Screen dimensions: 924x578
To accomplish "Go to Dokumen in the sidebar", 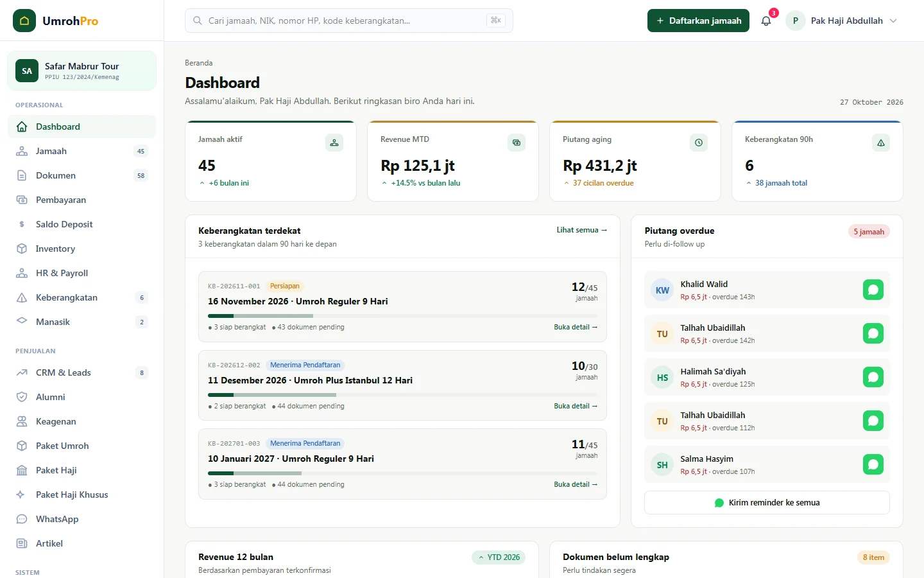I will pos(82,175).
